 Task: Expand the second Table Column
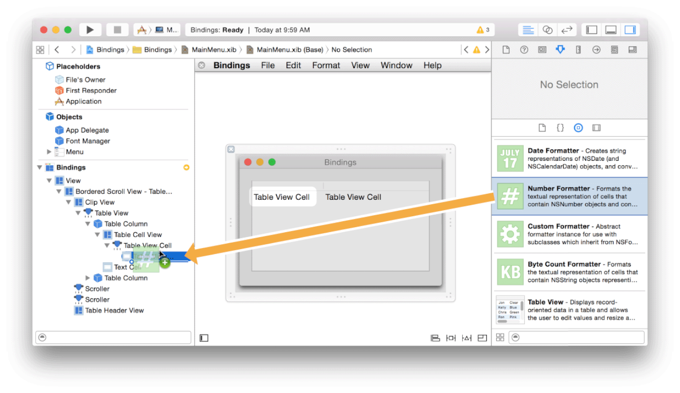[x=88, y=278]
